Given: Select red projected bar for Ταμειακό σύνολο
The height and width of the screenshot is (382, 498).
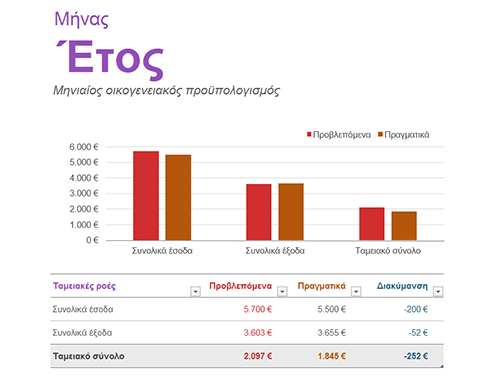Looking at the screenshot, I should pos(372,224).
